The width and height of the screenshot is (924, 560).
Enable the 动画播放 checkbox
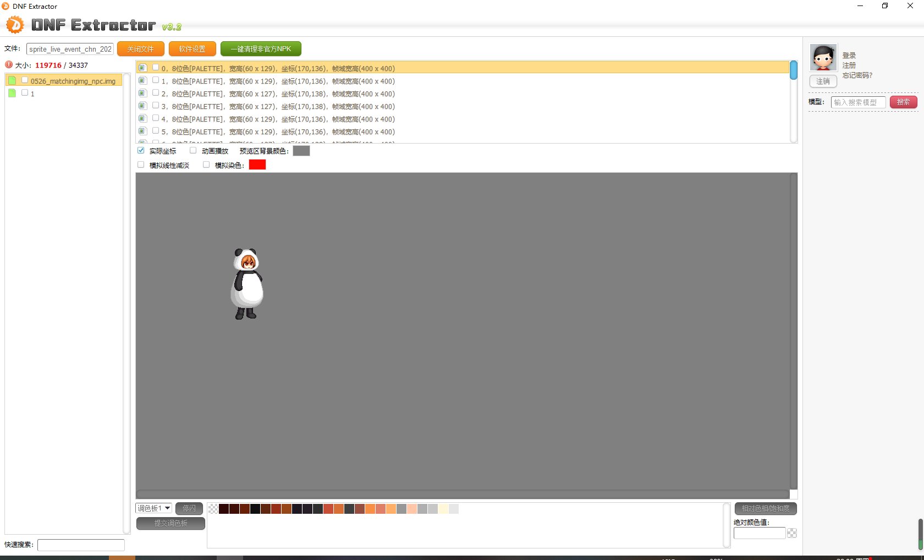[x=193, y=150]
